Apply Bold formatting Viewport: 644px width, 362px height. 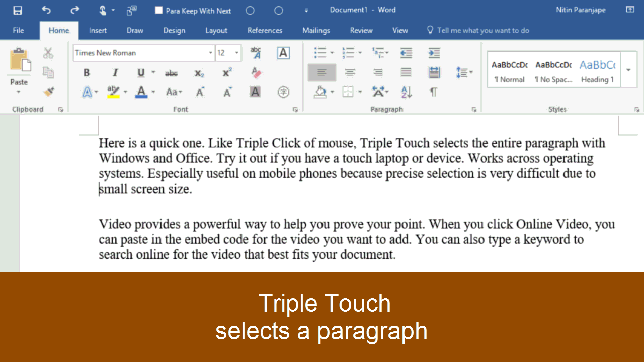[87, 73]
